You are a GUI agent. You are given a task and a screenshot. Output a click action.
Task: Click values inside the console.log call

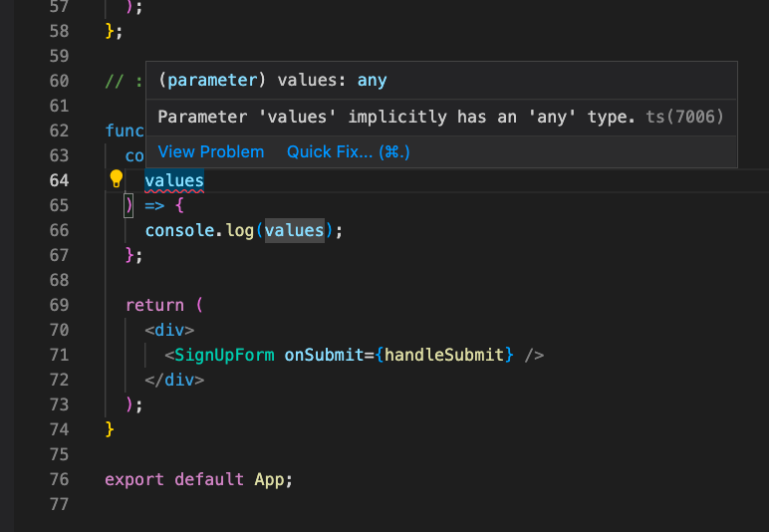(294, 230)
